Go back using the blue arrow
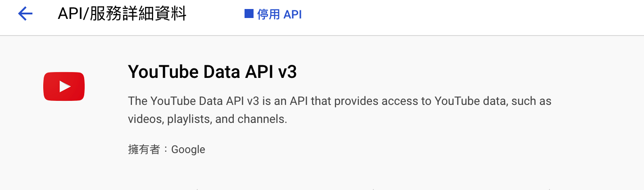This screenshot has width=644, height=190. point(25,14)
